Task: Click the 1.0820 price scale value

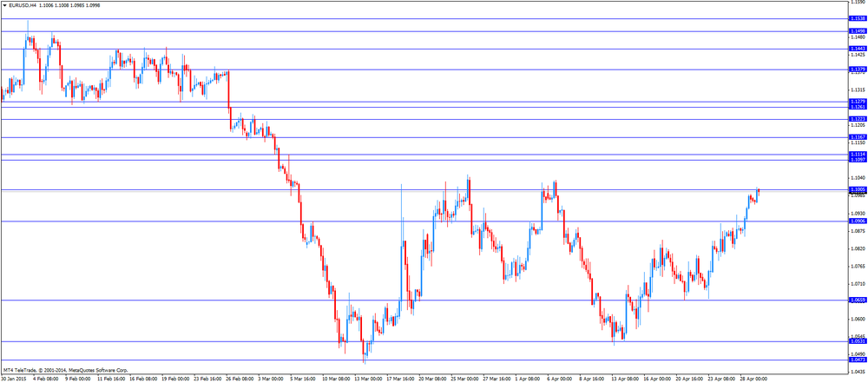Action: [858, 249]
